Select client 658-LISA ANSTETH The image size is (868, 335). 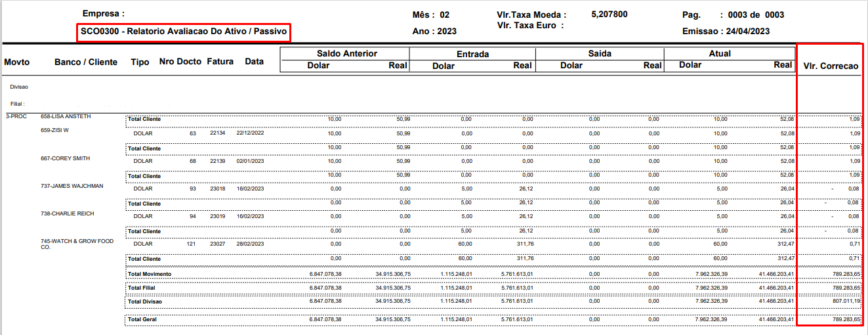[x=66, y=116]
